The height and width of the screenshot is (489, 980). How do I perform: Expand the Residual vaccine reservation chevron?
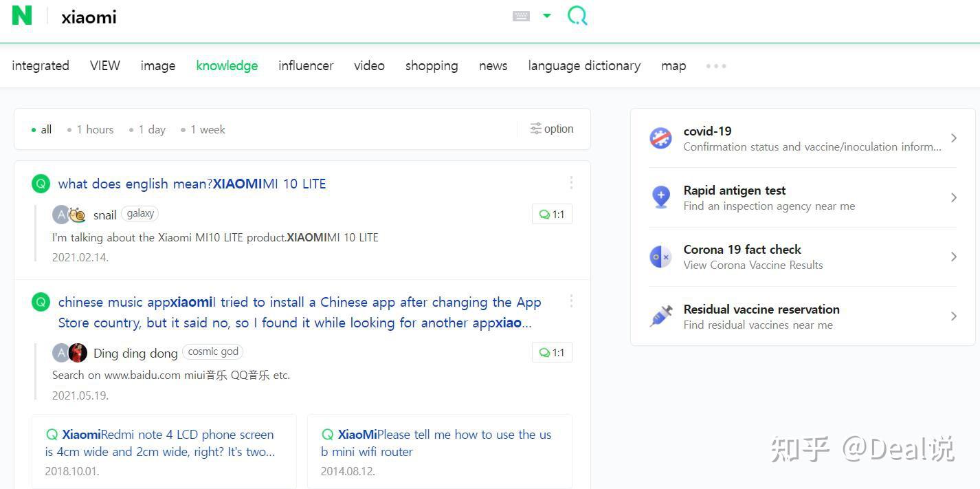click(954, 316)
